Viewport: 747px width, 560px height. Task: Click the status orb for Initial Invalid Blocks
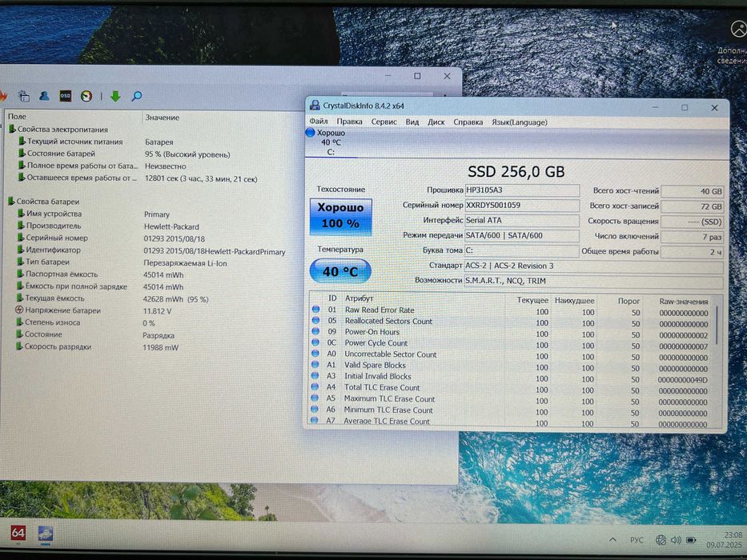tap(315, 376)
